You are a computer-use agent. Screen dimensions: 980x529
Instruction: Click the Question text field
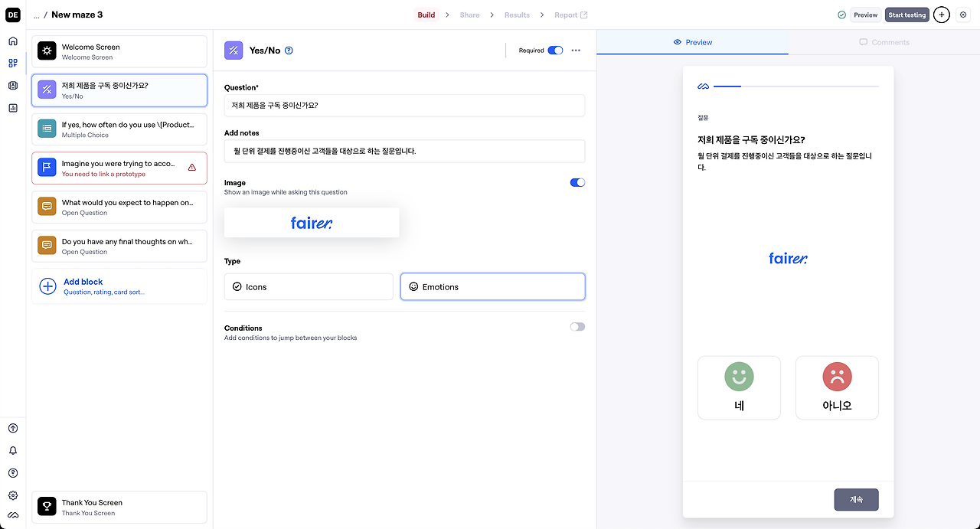404,106
